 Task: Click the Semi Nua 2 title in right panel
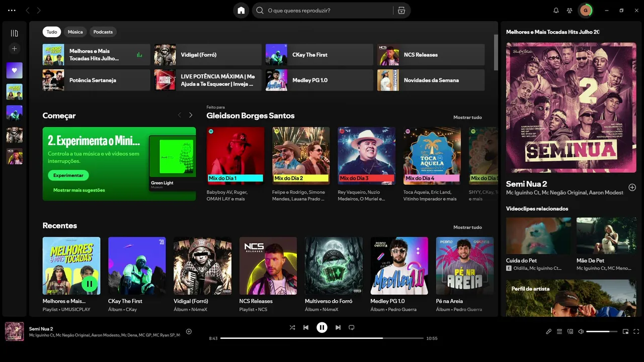[526, 184]
